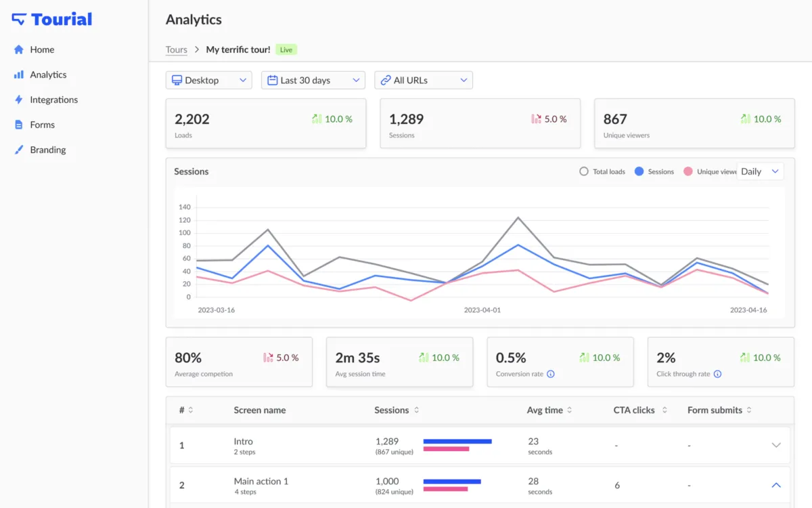This screenshot has width=812, height=508.
Task: Click the Sessions trend down icon
Action: pos(537,119)
